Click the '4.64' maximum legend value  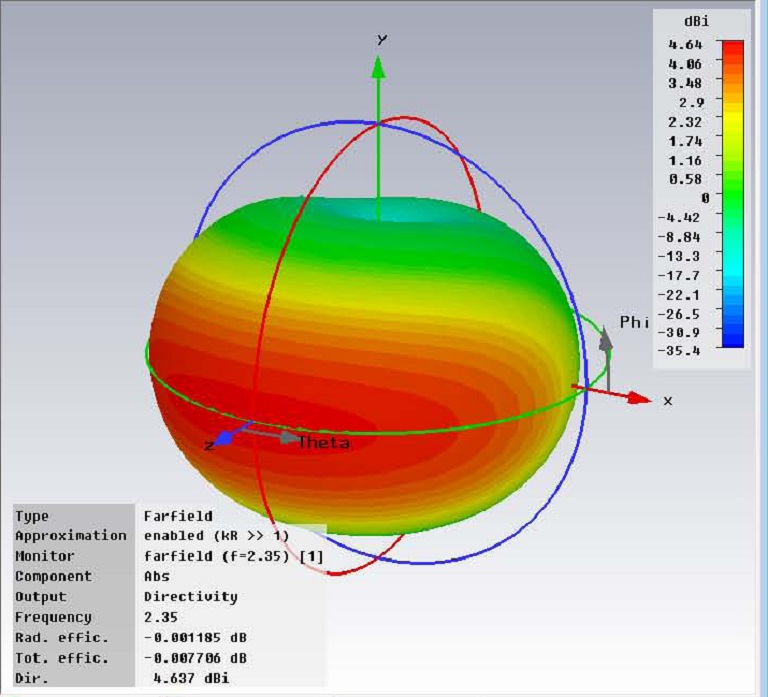(685, 45)
